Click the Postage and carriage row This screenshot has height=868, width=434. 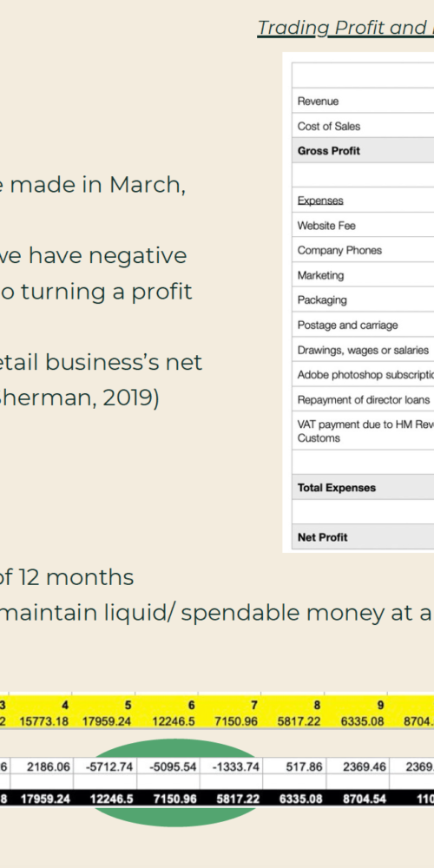(363, 325)
